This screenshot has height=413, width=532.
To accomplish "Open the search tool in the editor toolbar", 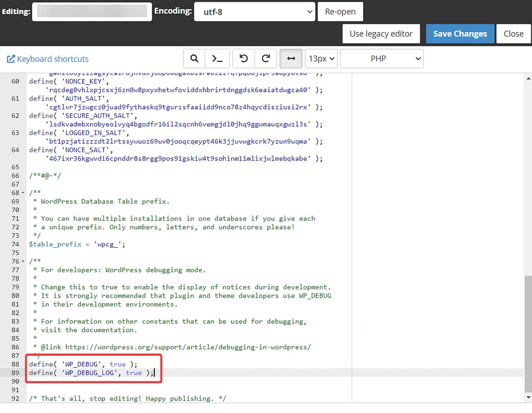I will [194, 58].
